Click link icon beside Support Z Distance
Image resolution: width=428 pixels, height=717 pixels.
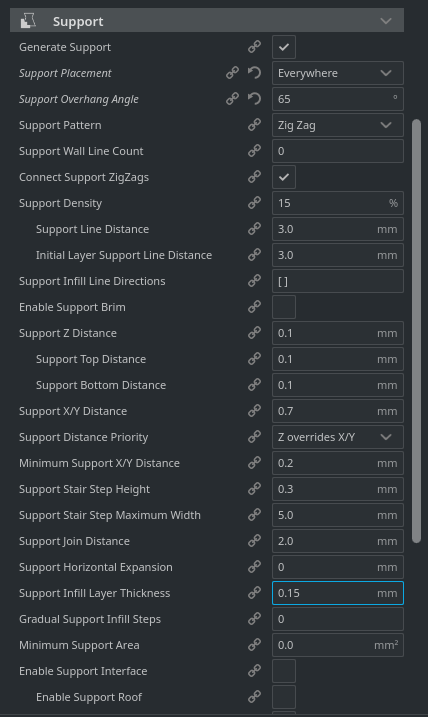[254, 333]
